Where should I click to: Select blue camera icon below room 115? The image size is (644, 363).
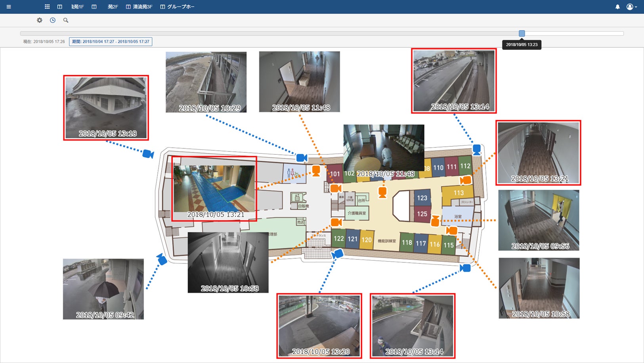[x=465, y=268]
